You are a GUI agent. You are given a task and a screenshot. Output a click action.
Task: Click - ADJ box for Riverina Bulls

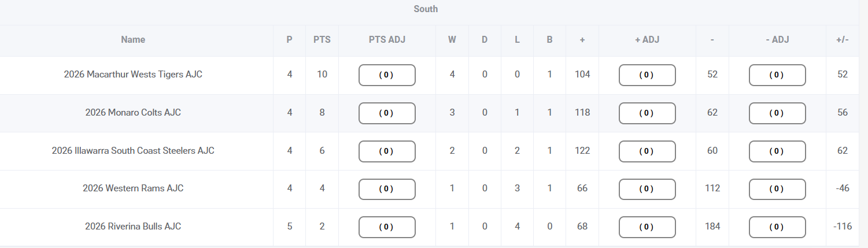(777, 227)
